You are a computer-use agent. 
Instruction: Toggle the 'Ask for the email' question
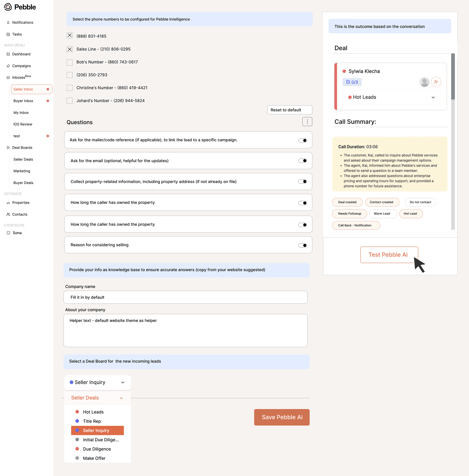[303, 161]
